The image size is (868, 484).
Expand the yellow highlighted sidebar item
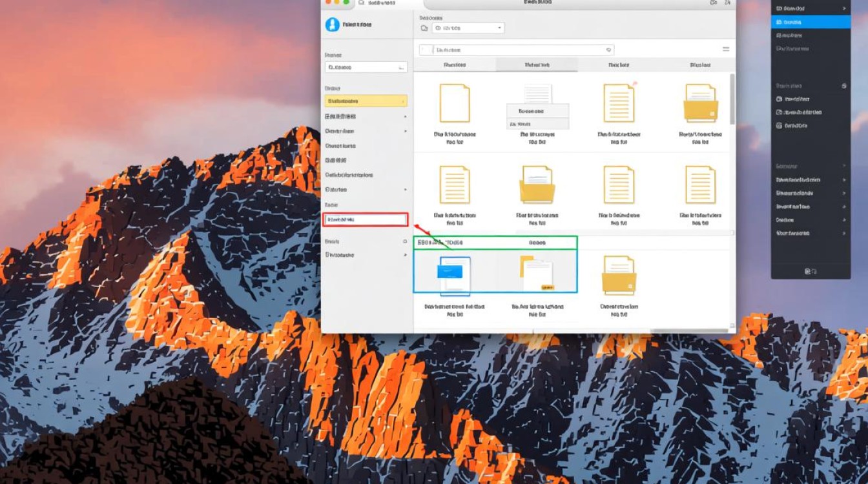366,101
